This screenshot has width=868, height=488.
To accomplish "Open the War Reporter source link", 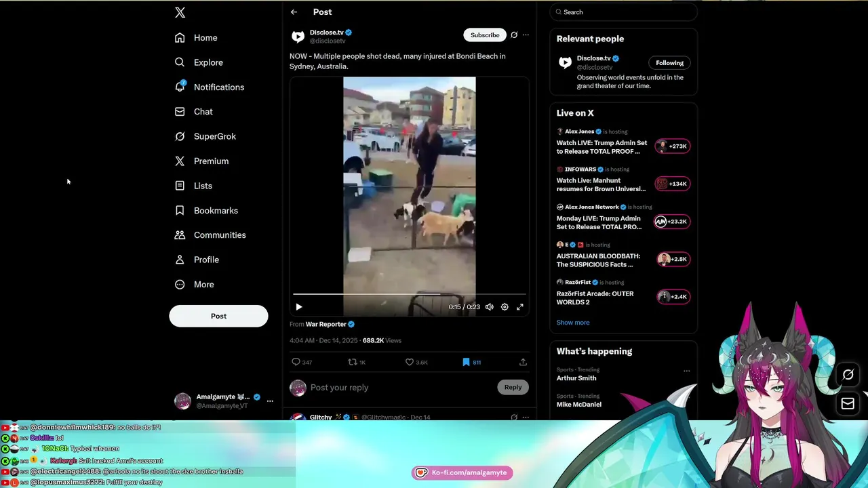I will click(x=330, y=325).
